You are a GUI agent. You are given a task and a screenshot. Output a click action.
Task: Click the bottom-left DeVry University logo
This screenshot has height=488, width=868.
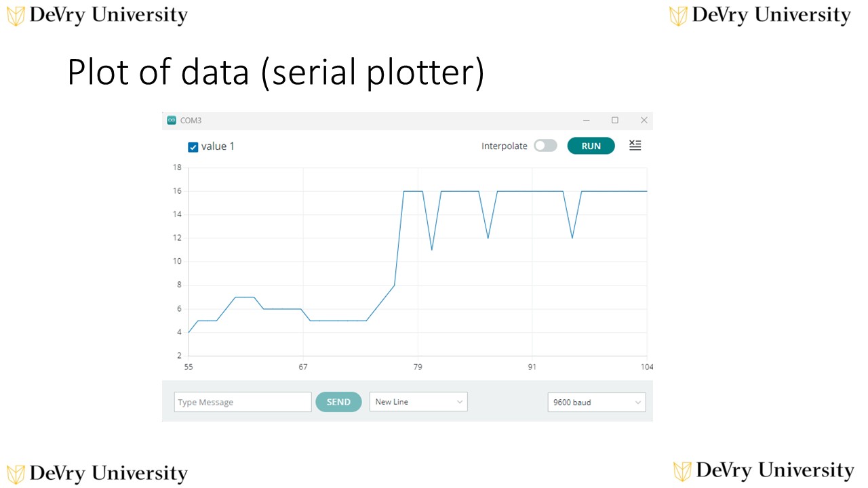click(97, 473)
